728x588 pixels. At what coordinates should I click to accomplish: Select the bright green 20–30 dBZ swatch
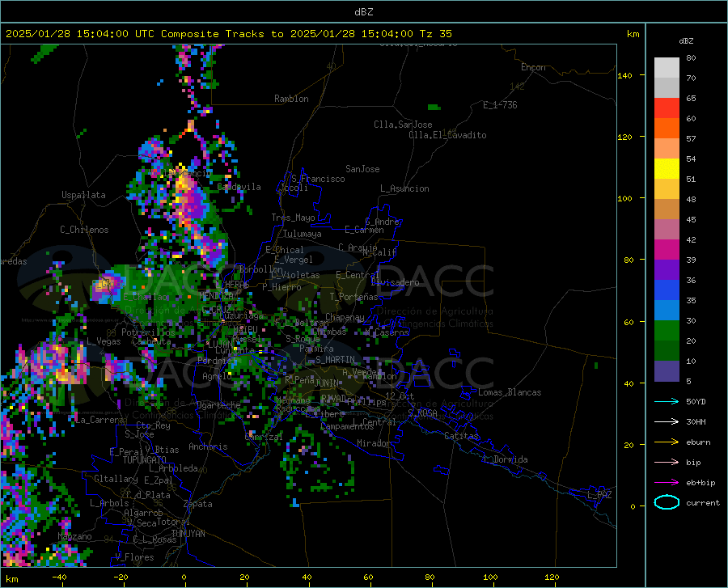point(667,331)
